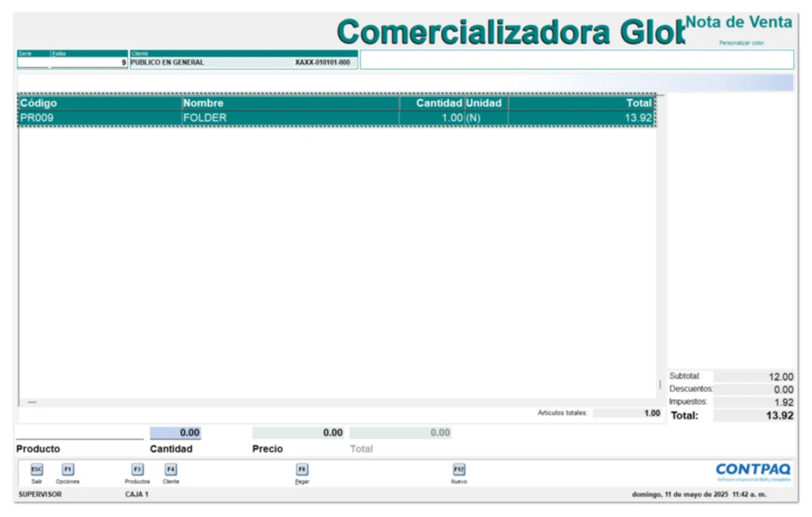Click the Folio input field
This screenshot has height=517, width=812.
[x=89, y=62]
